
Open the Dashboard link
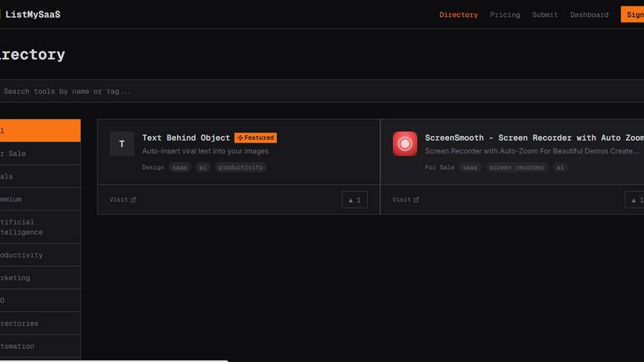589,14
